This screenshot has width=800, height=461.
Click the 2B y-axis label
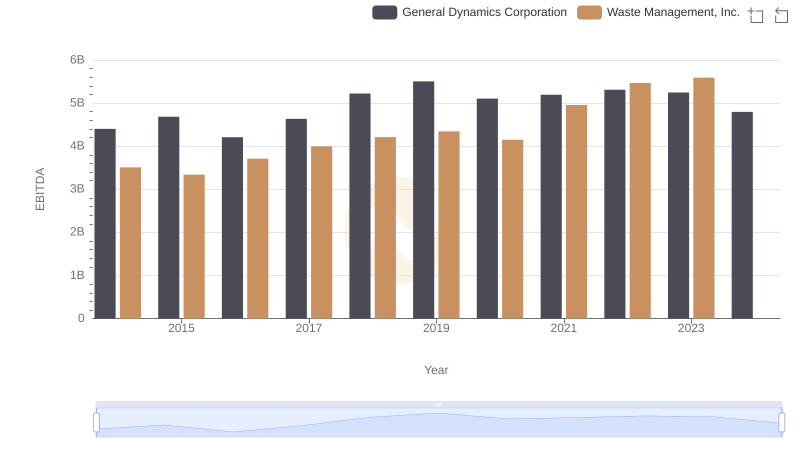pyautogui.click(x=77, y=232)
